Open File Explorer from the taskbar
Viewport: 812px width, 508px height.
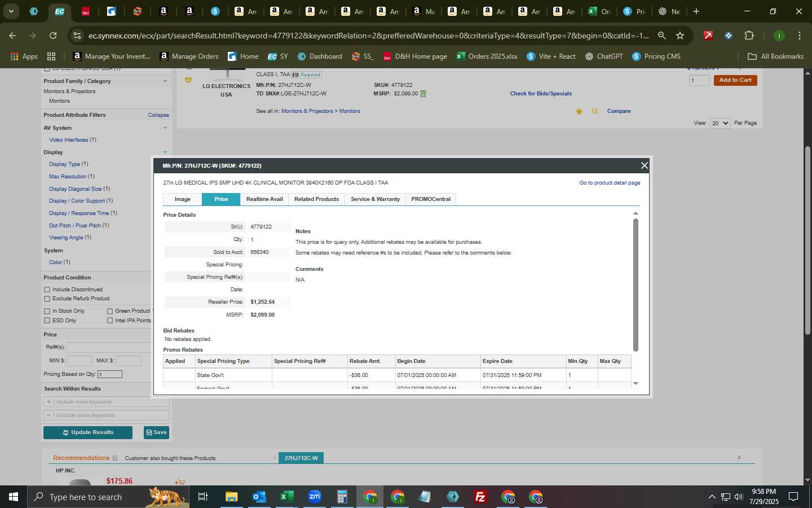[x=232, y=497]
